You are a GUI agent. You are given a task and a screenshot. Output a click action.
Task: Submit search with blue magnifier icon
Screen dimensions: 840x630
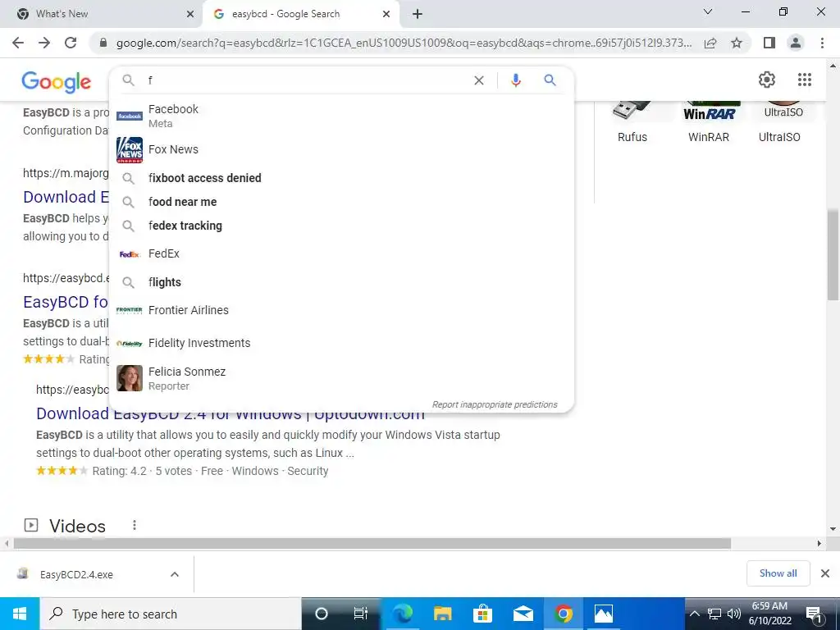(550, 80)
